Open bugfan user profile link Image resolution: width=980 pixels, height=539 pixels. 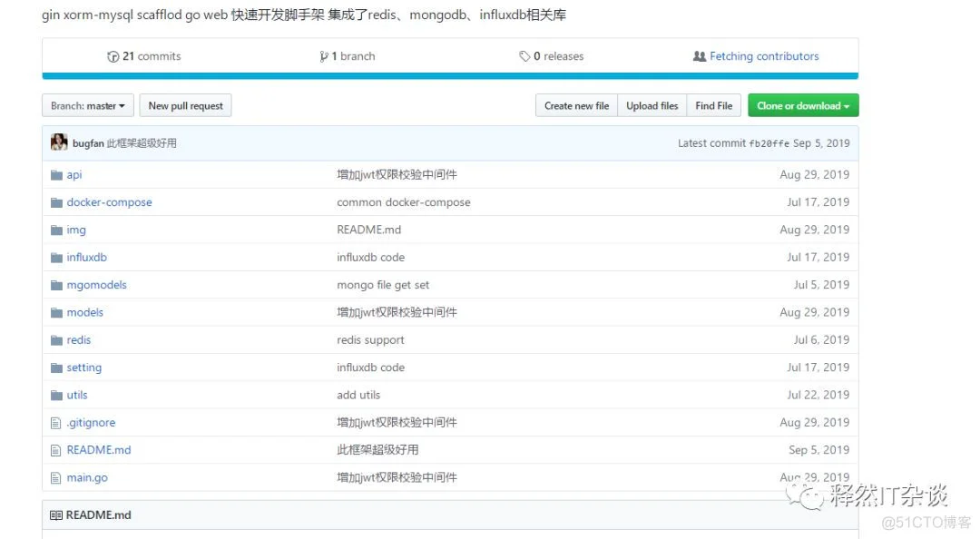[x=88, y=143]
